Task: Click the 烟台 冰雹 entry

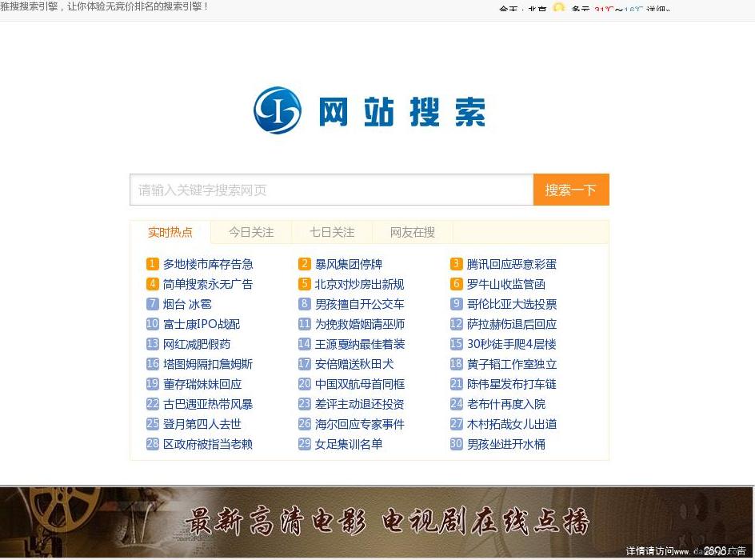Action: click(187, 304)
